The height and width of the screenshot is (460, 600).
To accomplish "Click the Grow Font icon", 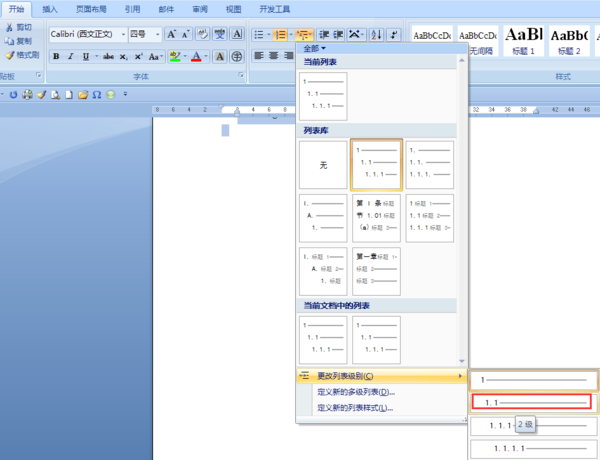I will (171, 34).
